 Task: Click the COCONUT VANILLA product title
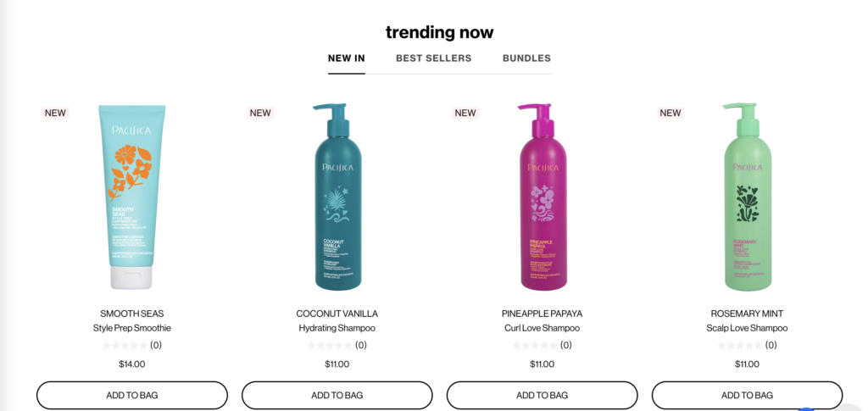pyautogui.click(x=337, y=314)
